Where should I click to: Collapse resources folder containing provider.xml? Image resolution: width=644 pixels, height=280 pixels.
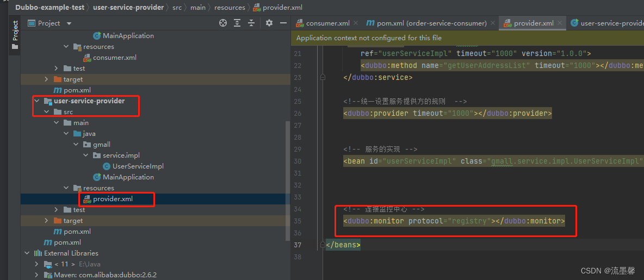66,188
